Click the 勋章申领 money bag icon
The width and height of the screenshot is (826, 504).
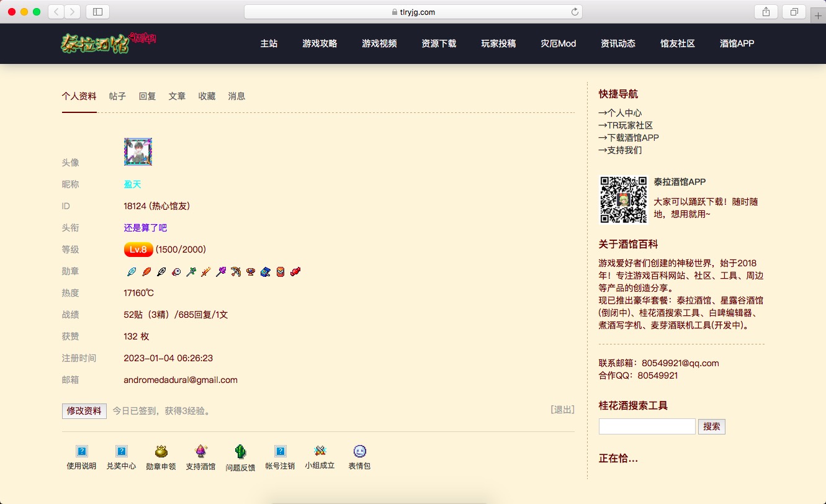tap(161, 451)
